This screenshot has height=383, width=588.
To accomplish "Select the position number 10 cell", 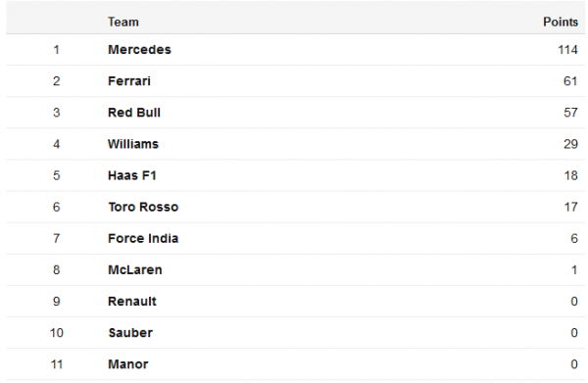I will click(57, 333).
